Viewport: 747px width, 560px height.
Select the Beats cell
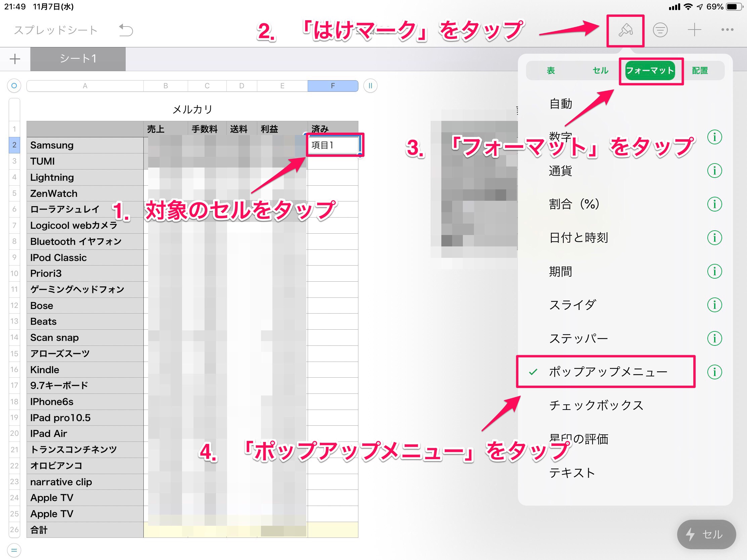(x=85, y=321)
